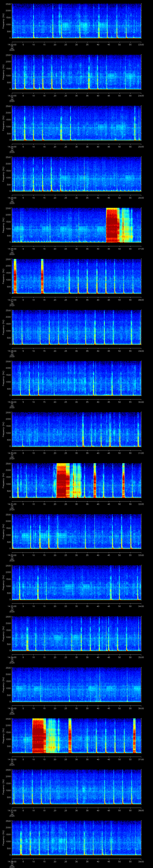Image resolution: width=153 pixels, height=868 pixels.
Task: Click the 14:30:00 start time label
Action: [x=12, y=453]
